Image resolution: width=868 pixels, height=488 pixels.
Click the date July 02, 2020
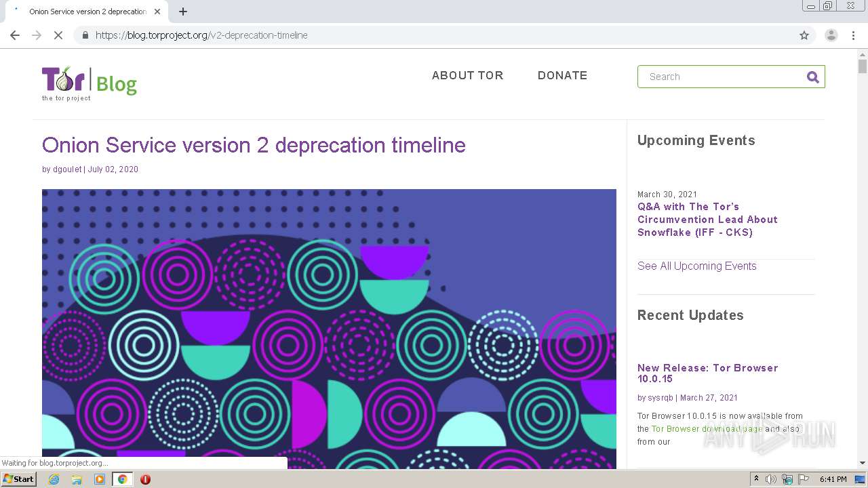(x=113, y=169)
